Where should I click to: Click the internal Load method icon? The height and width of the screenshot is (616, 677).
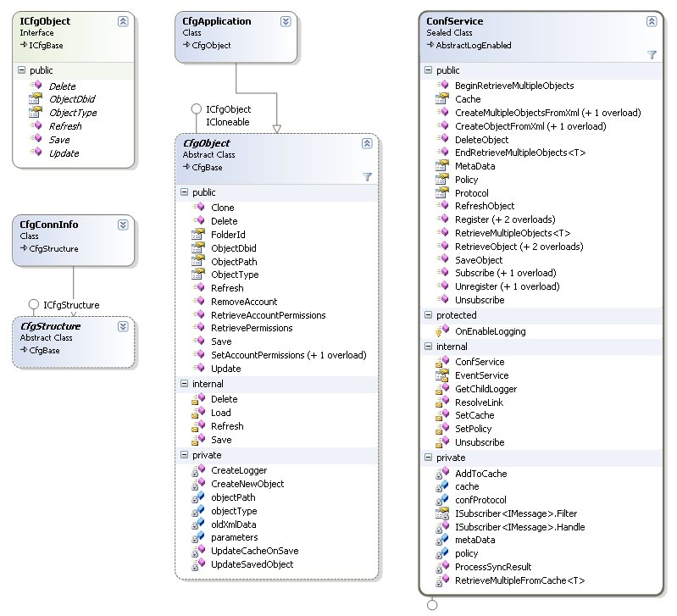(x=198, y=413)
